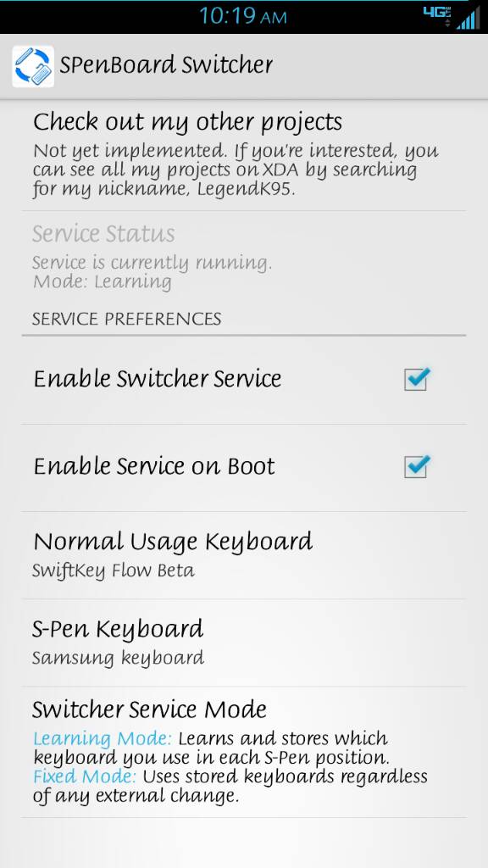488x868 pixels.
Task: Open the Normal Usage Keyboard chooser
Action: [x=244, y=555]
